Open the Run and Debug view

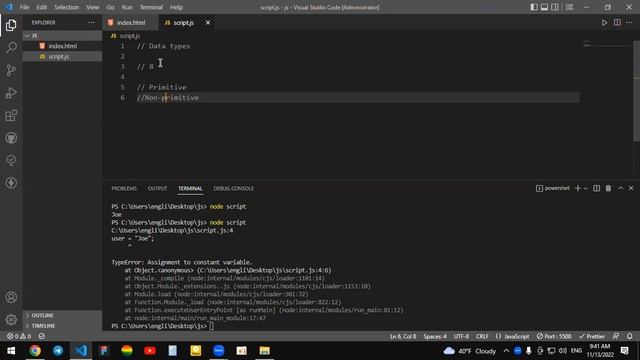coord(11,93)
